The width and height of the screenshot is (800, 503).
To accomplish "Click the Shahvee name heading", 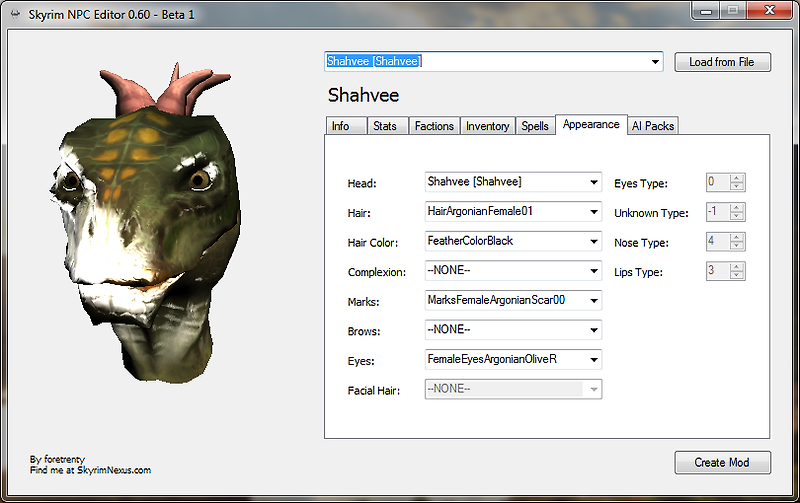I will point(363,95).
